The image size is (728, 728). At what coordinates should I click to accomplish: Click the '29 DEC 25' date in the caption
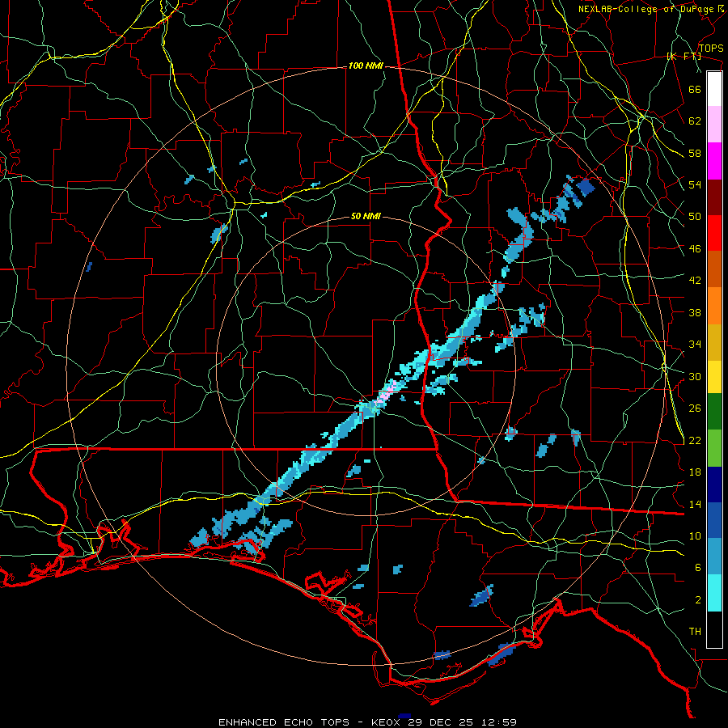coord(442,722)
